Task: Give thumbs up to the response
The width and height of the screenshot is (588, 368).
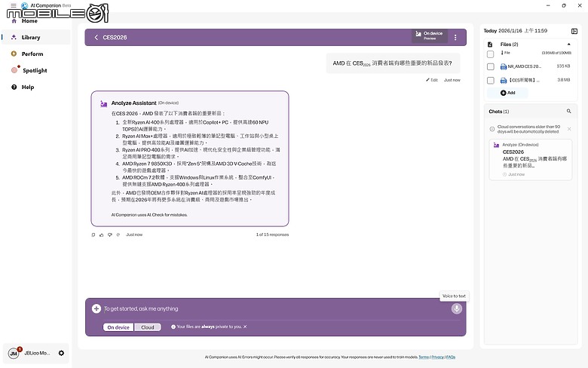Action: (x=101, y=235)
